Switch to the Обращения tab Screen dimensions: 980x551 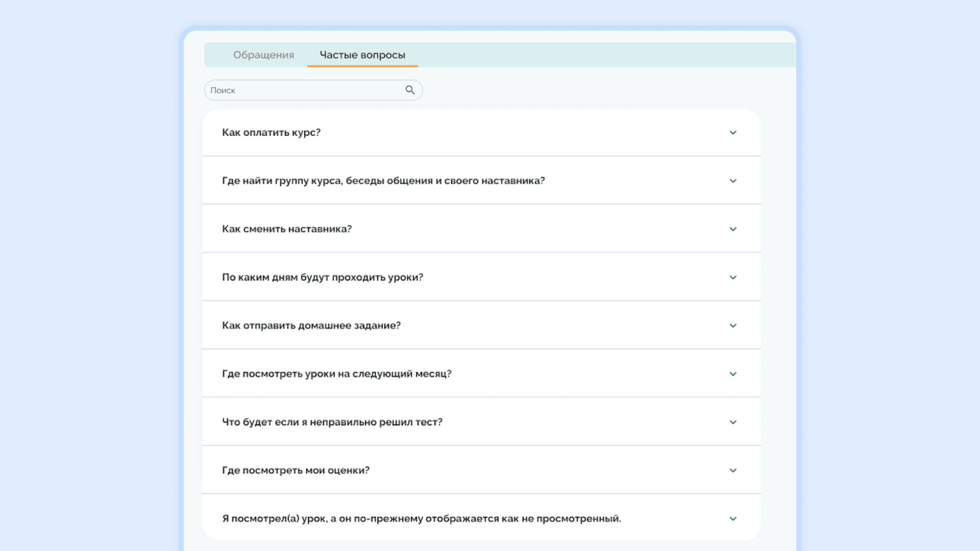click(x=263, y=55)
